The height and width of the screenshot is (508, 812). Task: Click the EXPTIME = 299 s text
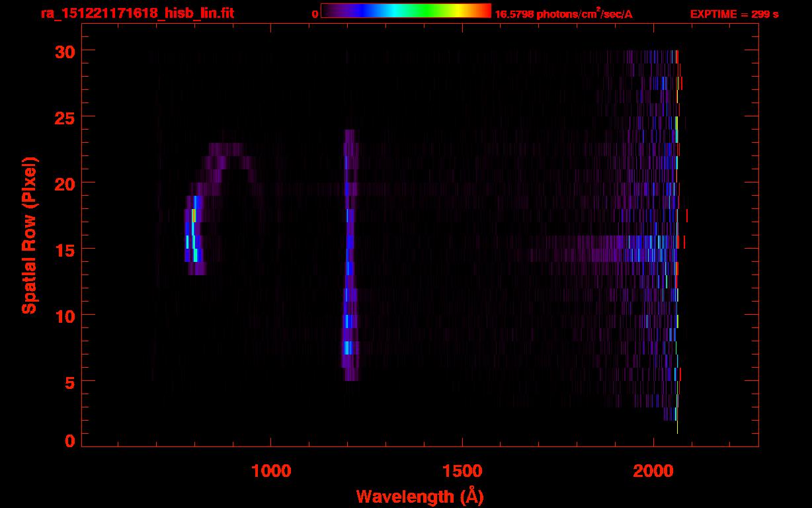pyautogui.click(x=734, y=14)
